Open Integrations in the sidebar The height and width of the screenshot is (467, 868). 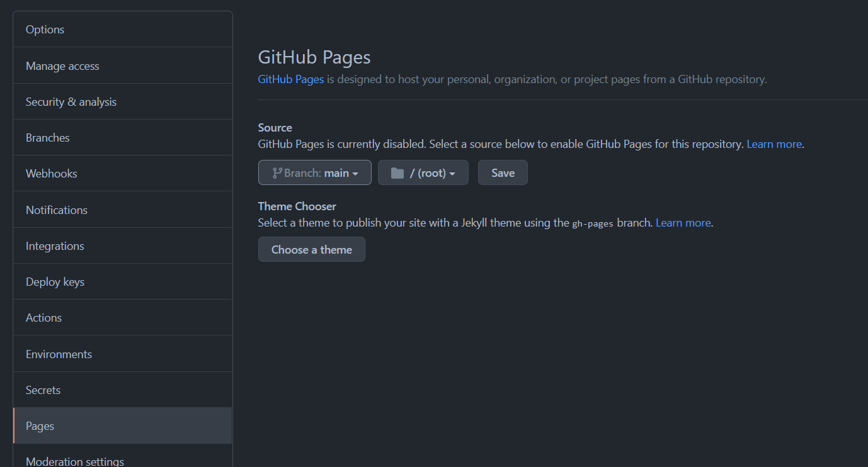click(x=123, y=245)
